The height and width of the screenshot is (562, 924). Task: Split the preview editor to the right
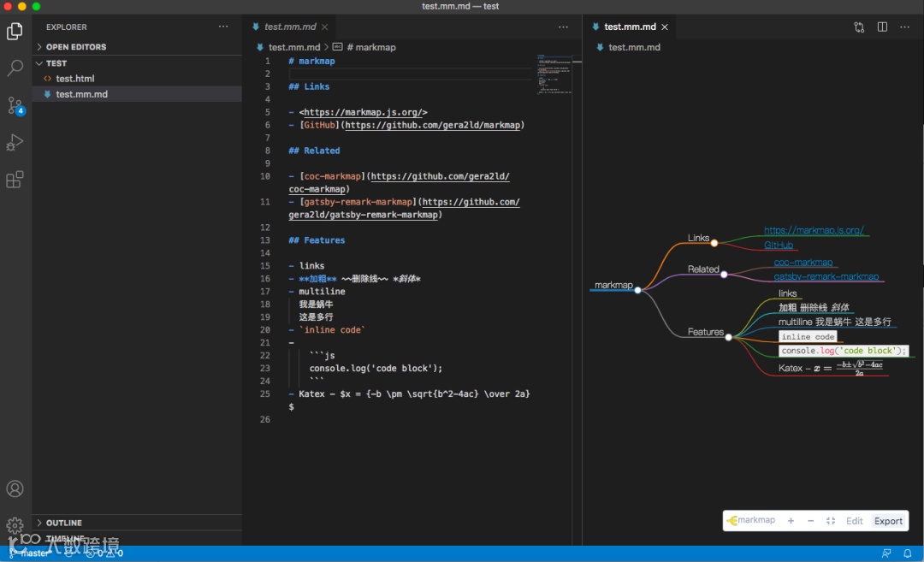click(x=882, y=27)
